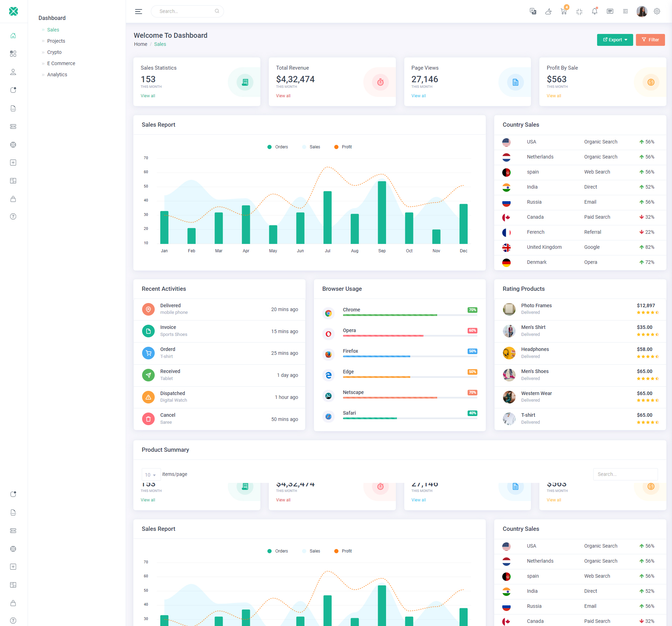Open the language translate icon
This screenshot has height=626, width=672.
click(533, 11)
